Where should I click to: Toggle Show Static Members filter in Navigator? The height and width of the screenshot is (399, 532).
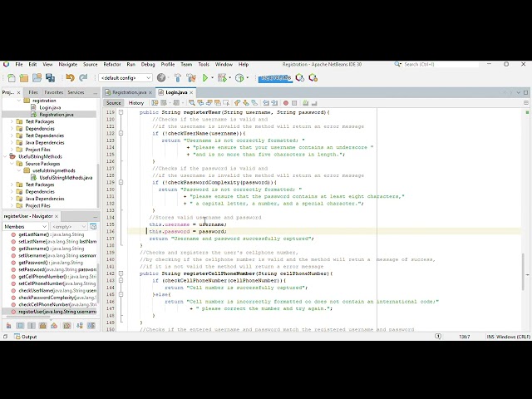(x=32, y=326)
